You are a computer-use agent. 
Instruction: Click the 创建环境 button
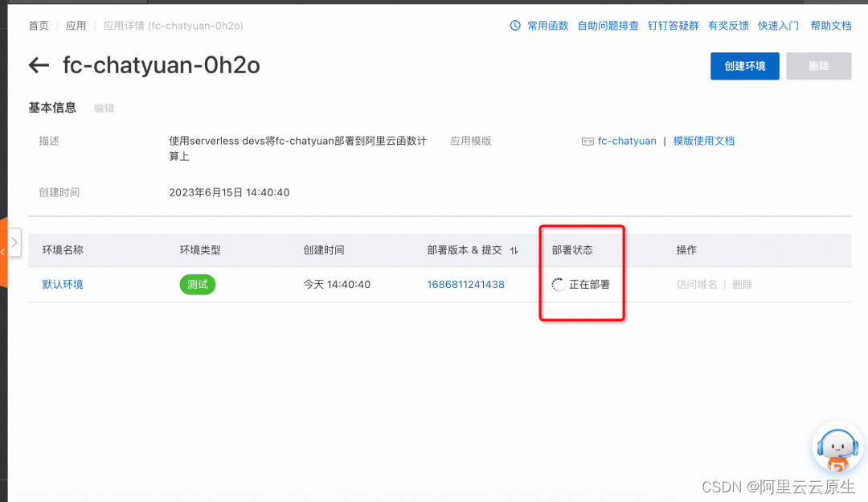tap(744, 66)
